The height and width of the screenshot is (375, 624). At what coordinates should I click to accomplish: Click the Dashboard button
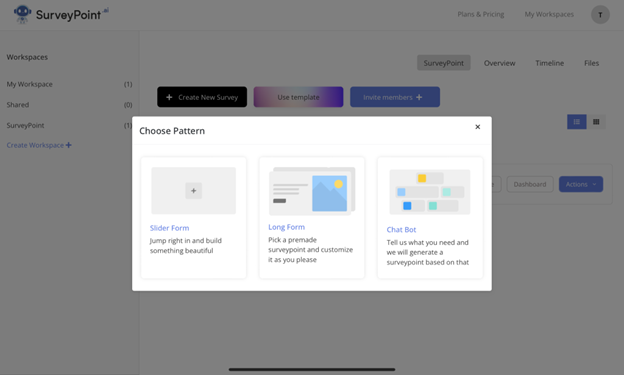(x=530, y=184)
